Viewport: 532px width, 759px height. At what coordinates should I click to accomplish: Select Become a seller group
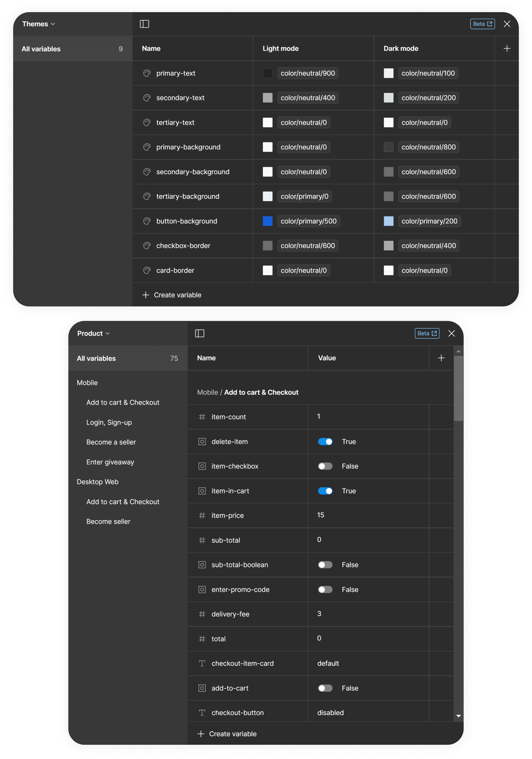(x=111, y=442)
